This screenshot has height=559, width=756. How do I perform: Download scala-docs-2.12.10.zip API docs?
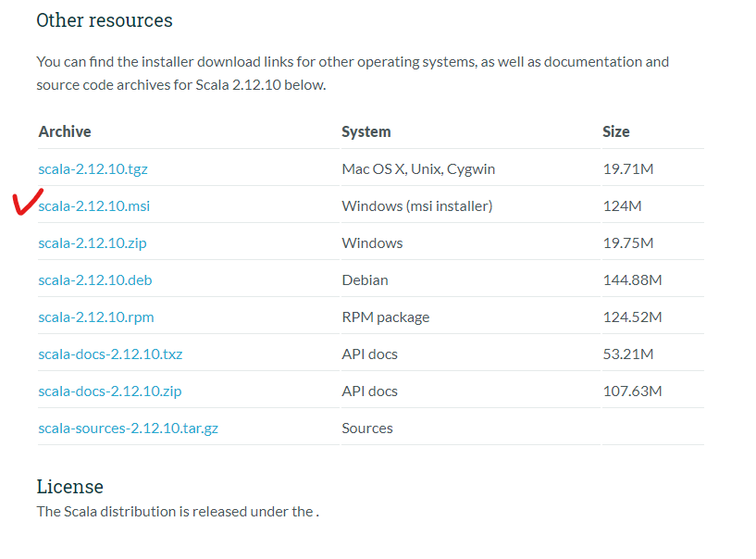coord(110,391)
